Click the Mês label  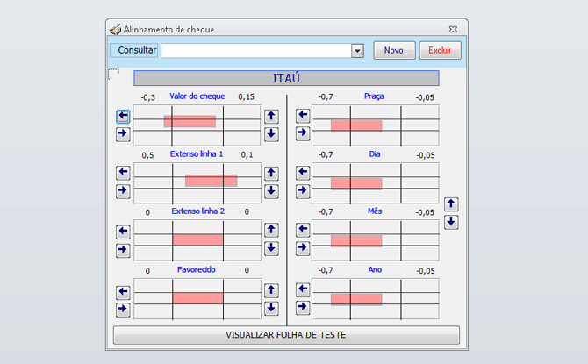pos(375,211)
